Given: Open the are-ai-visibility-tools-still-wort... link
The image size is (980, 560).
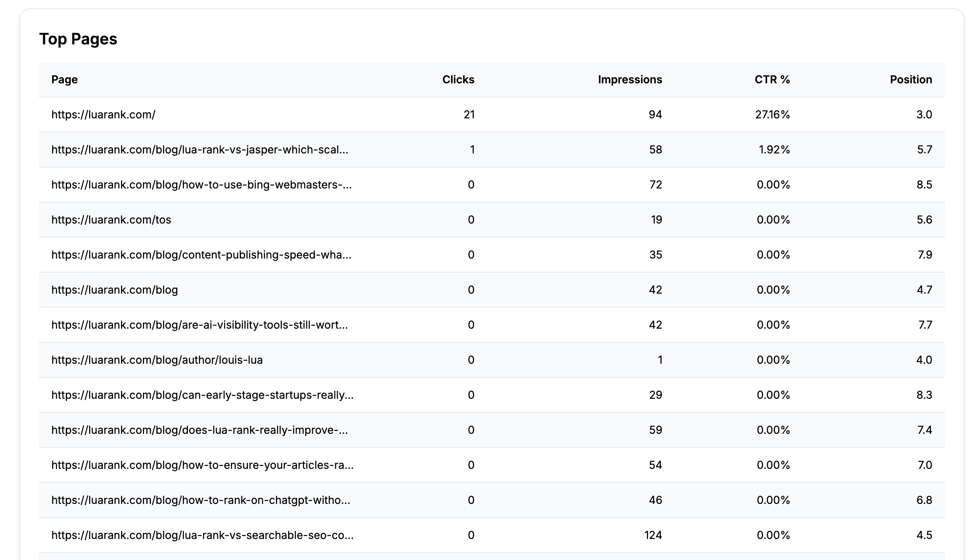Looking at the screenshot, I should click(202, 325).
